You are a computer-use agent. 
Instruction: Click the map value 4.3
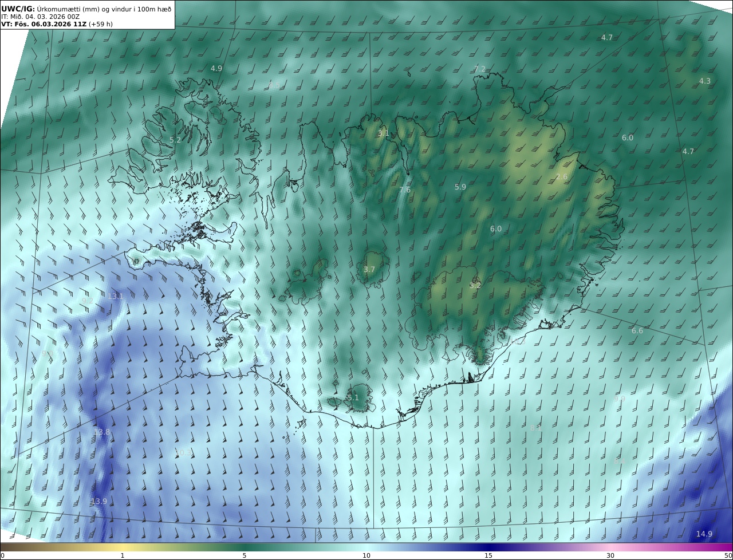coord(705,81)
